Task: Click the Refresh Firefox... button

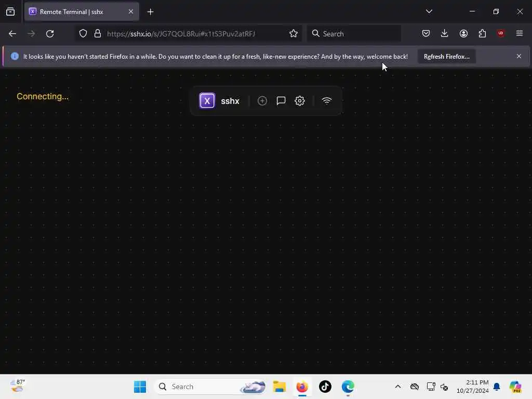Action: [x=446, y=57]
